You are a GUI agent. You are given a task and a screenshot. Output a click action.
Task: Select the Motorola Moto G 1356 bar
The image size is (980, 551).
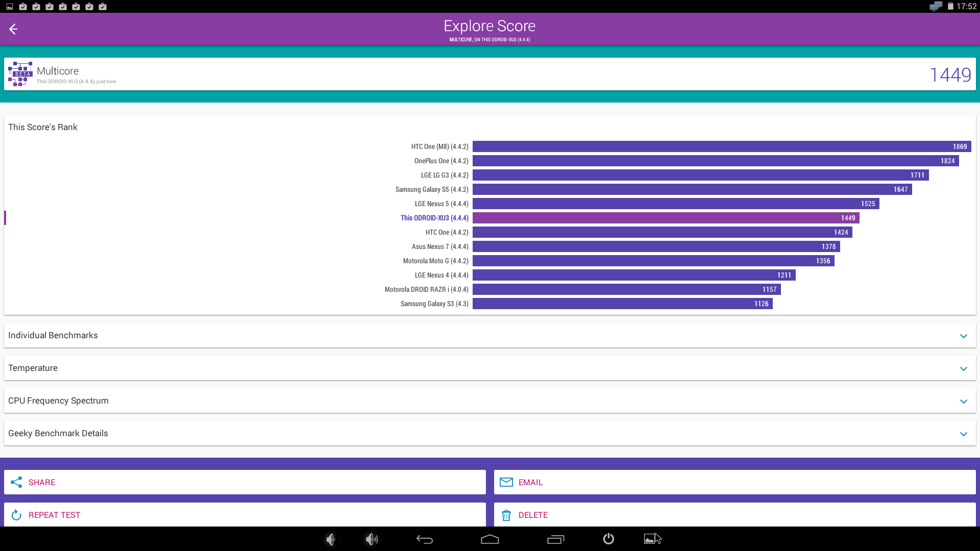[x=653, y=261]
